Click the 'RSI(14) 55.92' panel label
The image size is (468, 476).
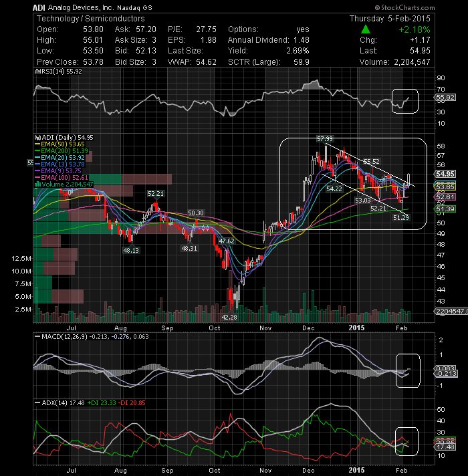62,72
